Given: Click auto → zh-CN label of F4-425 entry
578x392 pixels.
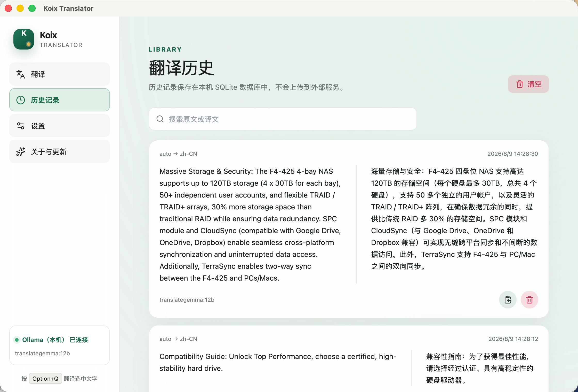Looking at the screenshot, I should coord(178,154).
